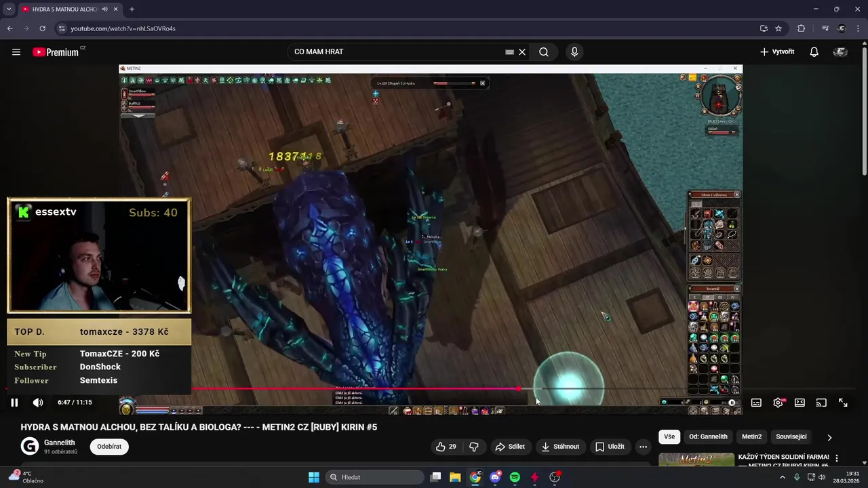Open the player settings gear
The width and height of the screenshot is (868, 488).
tap(778, 403)
